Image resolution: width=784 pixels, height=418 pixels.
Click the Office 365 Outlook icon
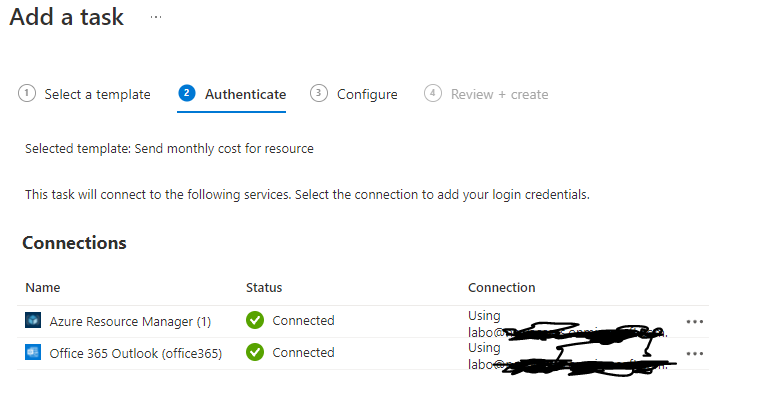pyautogui.click(x=32, y=353)
